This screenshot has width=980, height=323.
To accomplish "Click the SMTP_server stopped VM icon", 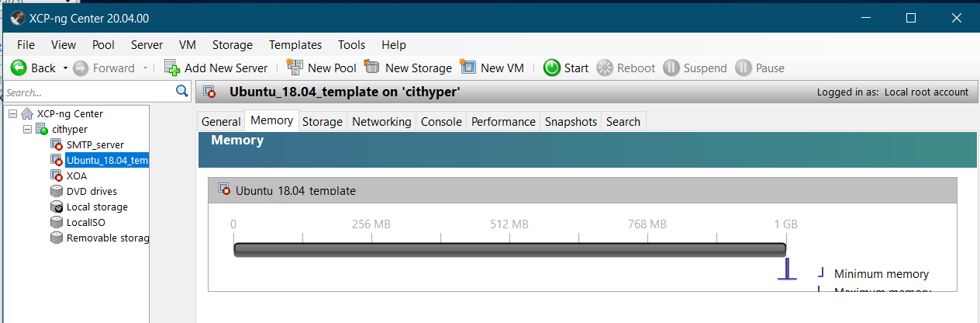I will point(57,144).
